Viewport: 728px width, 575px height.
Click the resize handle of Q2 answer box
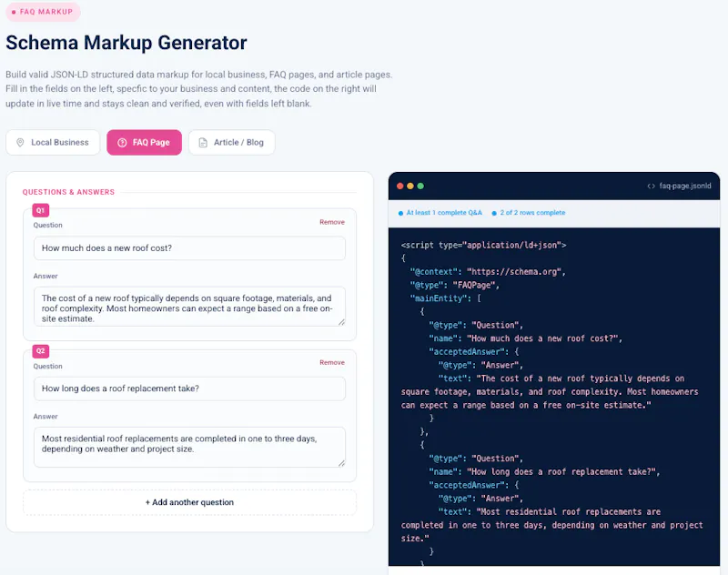click(341, 463)
